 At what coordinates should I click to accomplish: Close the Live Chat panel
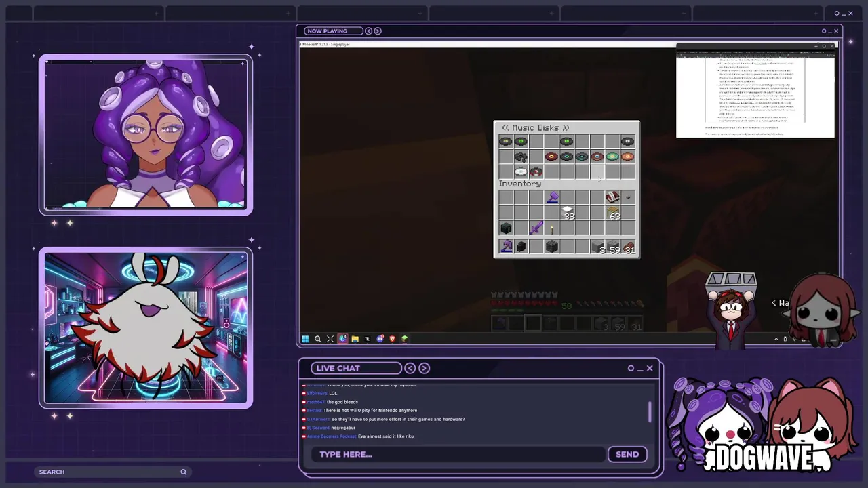(x=650, y=368)
